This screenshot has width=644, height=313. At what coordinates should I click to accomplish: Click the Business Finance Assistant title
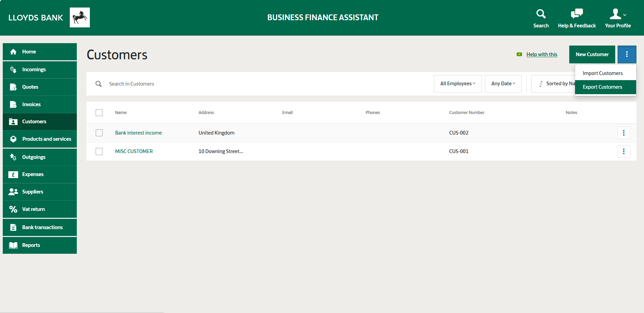pos(323,17)
